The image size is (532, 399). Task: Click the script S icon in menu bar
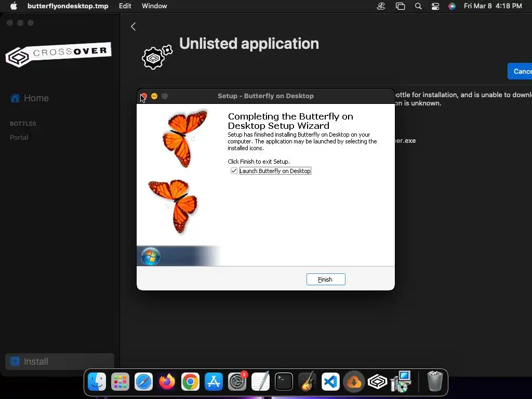[381, 6]
